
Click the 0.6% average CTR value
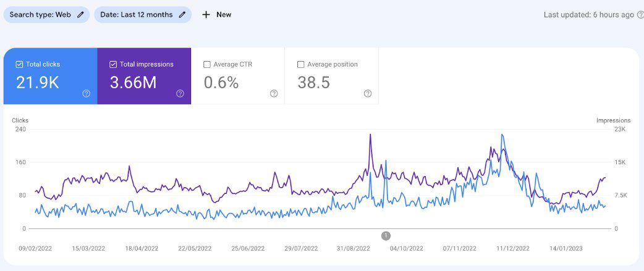coord(221,83)
